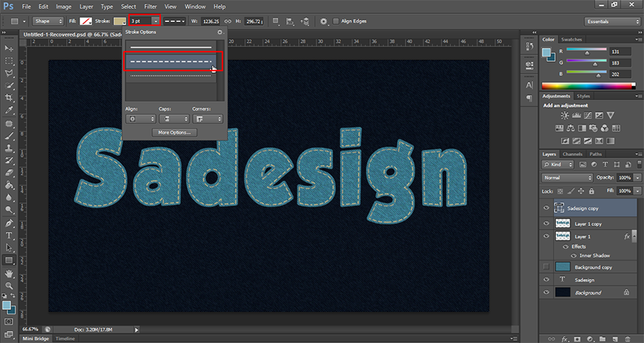Click the shape width input field
Image resolution: width=644 pixels, height=343 pixels.
click(210, 21)
